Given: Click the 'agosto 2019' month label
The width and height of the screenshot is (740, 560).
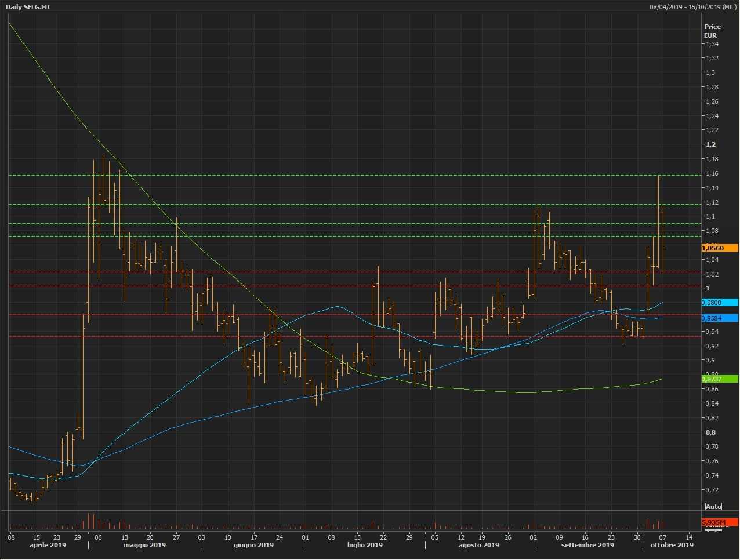Looking at the screenshot, I should pyautogui.click(x=478, y=545).
